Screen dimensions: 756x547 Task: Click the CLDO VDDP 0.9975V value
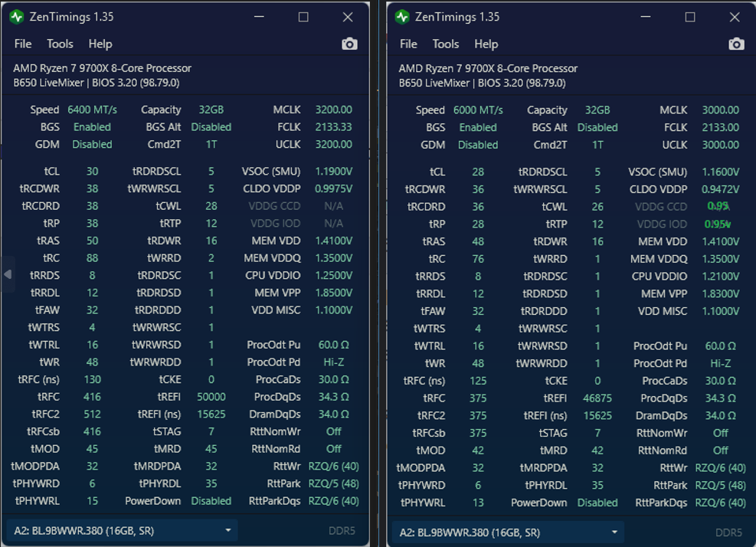(334, 188)
